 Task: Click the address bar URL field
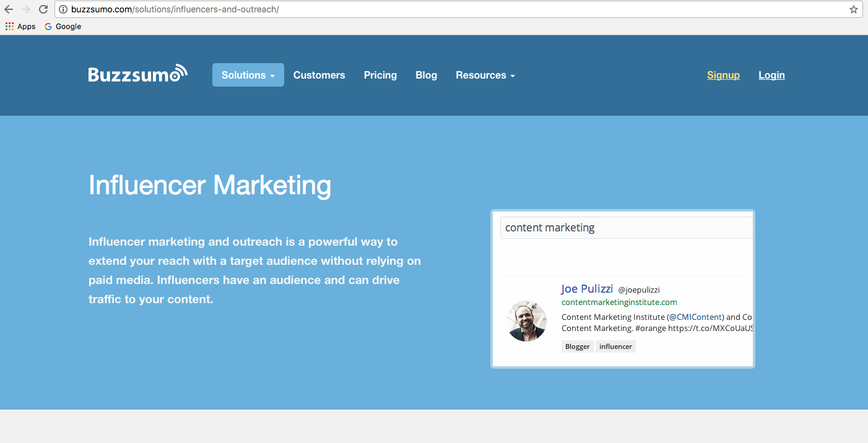458,9
